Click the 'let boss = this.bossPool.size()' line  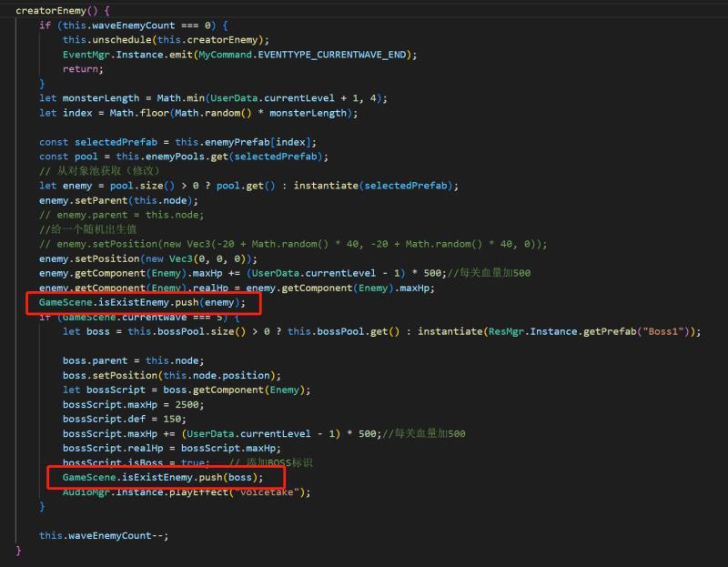click(381, 331)
